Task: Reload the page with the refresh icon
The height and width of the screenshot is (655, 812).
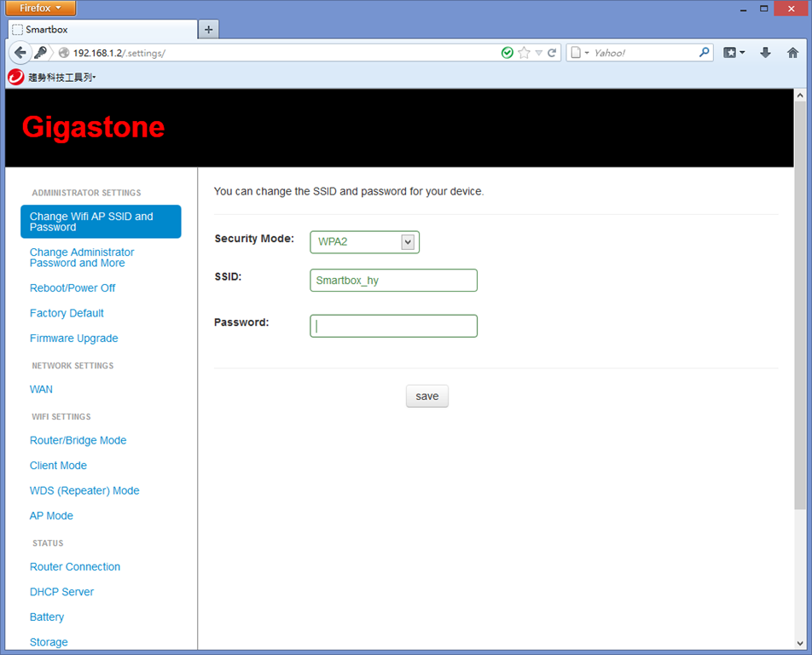Action: click(552, 53)
